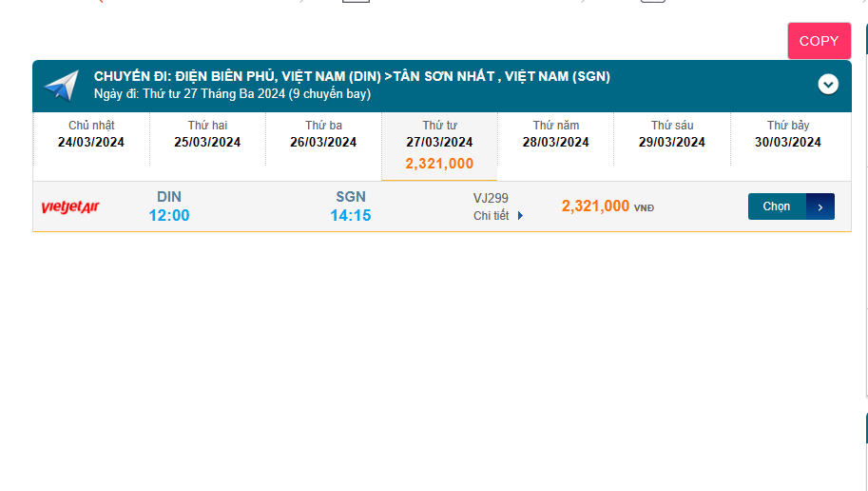Click the VietJet Air logo
This screenshot has height=491, width=868.
click(70, 206)
